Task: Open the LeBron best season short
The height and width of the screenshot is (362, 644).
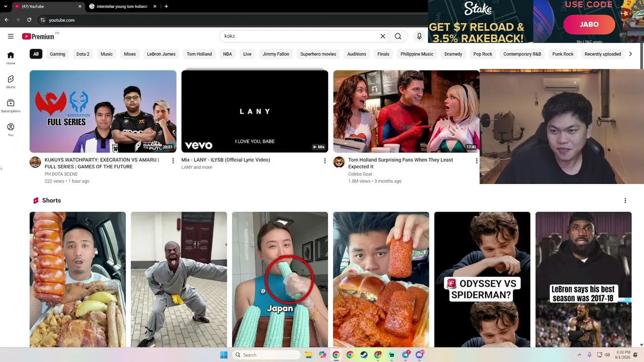Action: pyautogui.click(x=583, y=280)
